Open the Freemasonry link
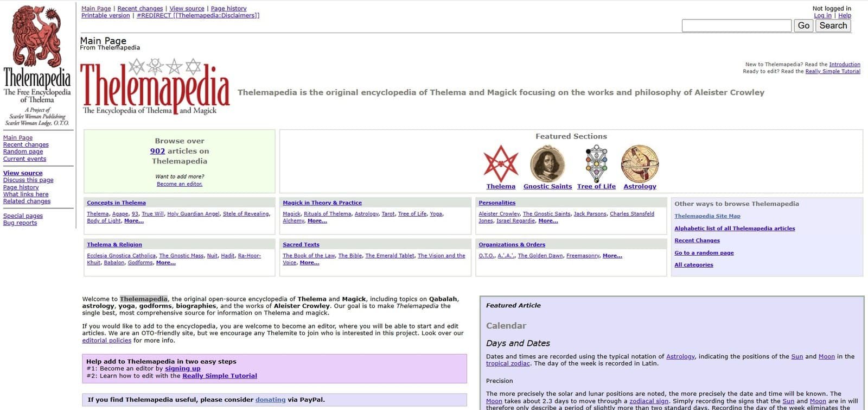Screen dimensions: 868x410 (583, 256)
